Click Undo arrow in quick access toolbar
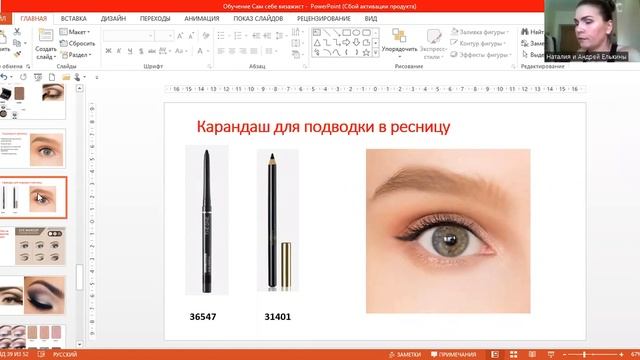Image resolution: width=640 pixels, height=360 pixels. pyautogui.click(x=4, y=77)
